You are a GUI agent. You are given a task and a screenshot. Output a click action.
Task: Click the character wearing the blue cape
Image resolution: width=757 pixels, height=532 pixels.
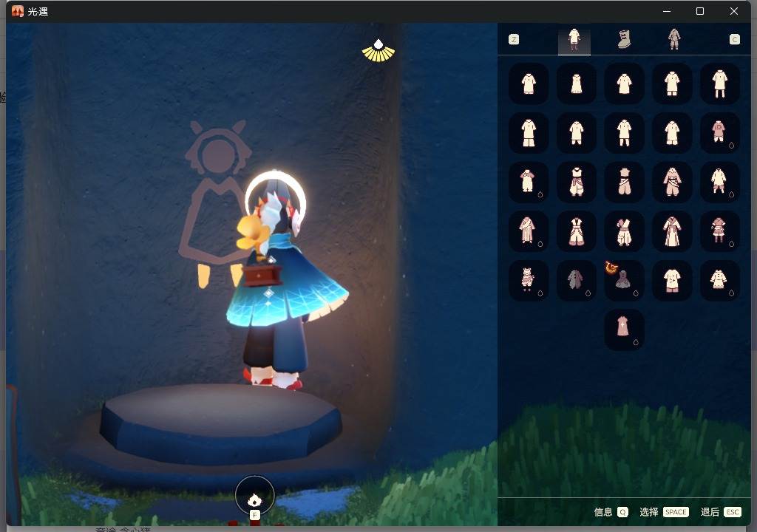pos(284,280)
